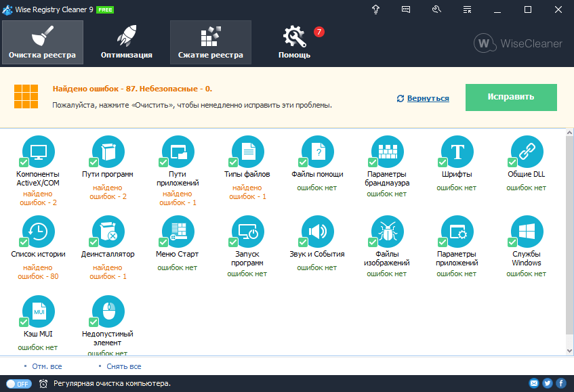Screen dimensions: 574x392
Task: Uncheck the Пути программ checkbox
Action: tap(94, 162)
